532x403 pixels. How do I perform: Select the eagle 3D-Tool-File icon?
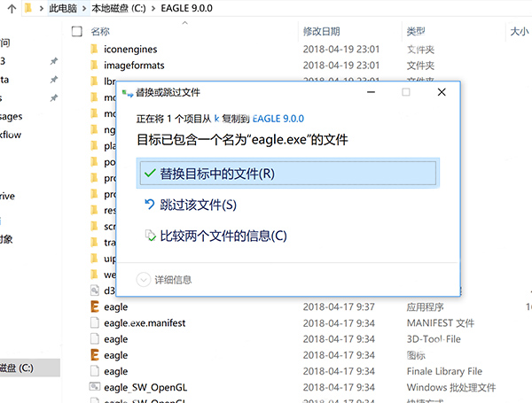95,339
